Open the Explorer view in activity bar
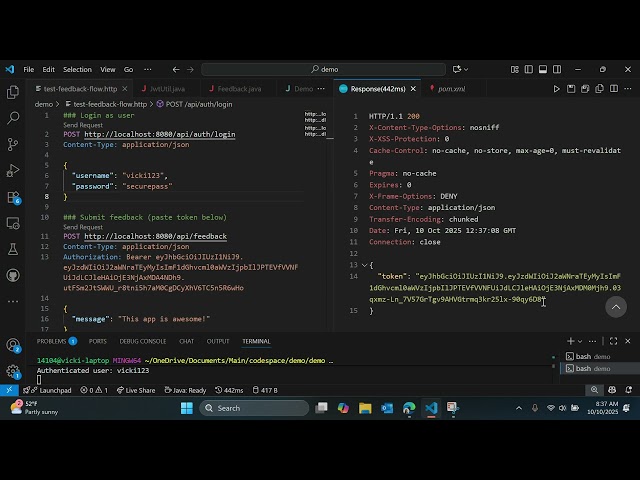640x480 pixels. coord(13,92)
